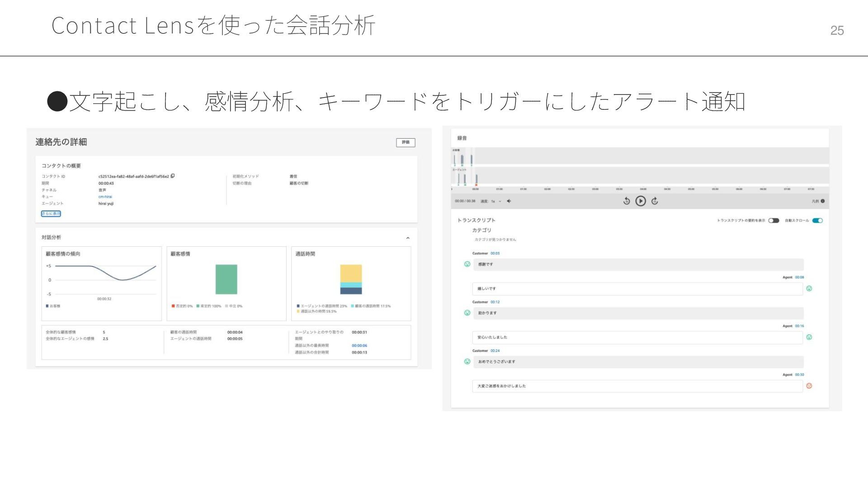The image size is (868, 488).
Task: Click the positive smiley beside 助かります
Action: [x=467, y=313]
